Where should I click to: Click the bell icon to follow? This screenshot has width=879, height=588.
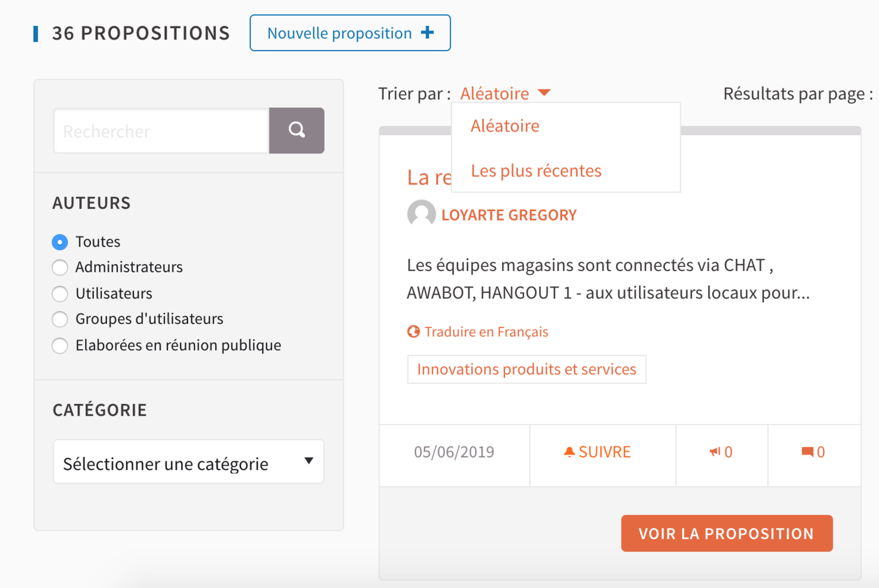pyautogui.click(x=569, y=452)
